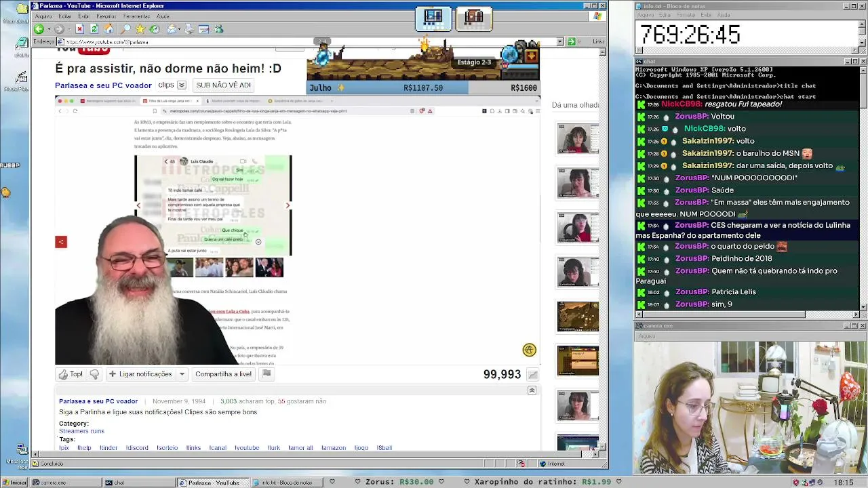Click the thumbs-up Top! button
This screenshot has height=488, width=868.
[71, 374]
